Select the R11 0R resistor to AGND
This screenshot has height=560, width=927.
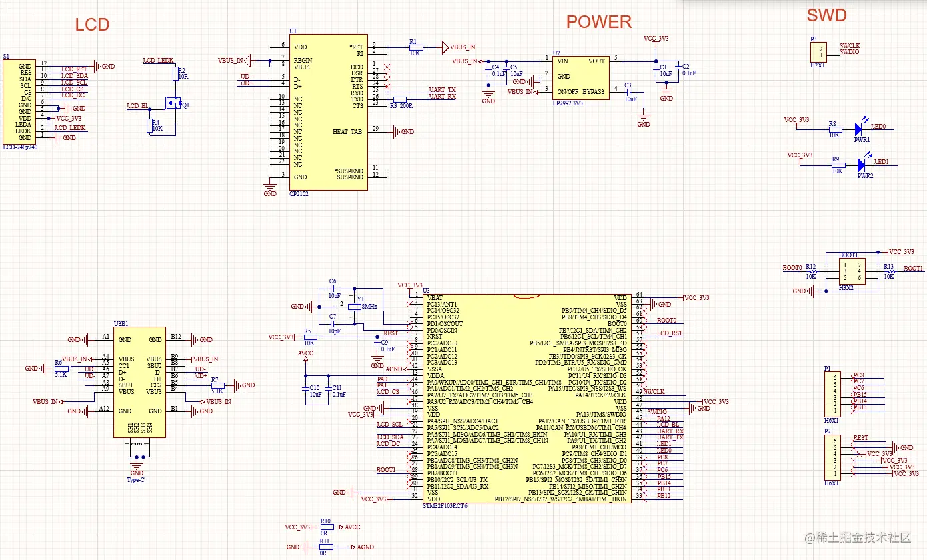325,547
